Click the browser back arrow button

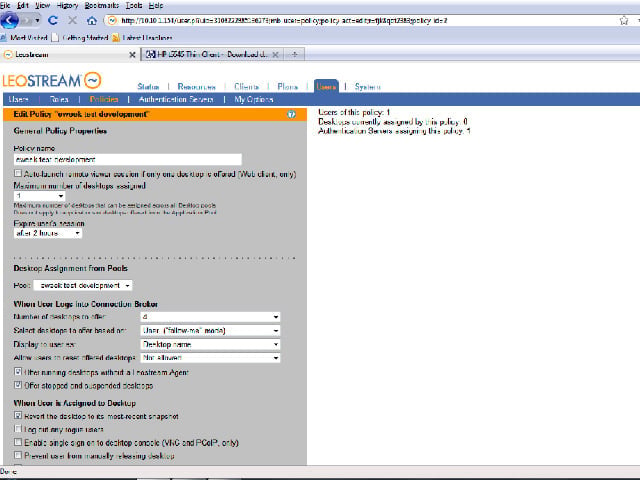tap(10, 20)
